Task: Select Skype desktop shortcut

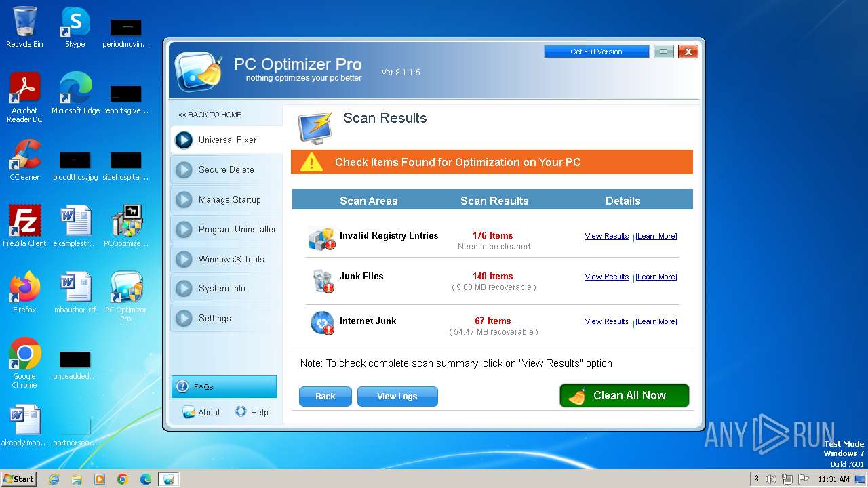Action: [x=75, y=27]
